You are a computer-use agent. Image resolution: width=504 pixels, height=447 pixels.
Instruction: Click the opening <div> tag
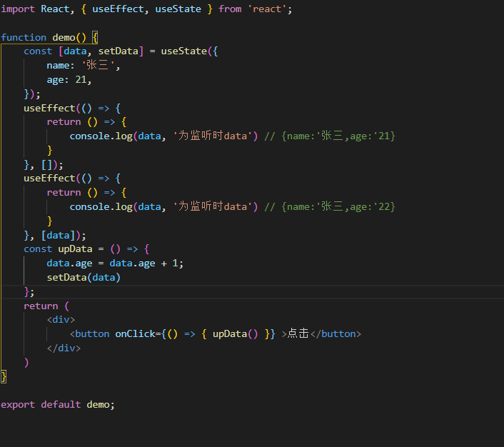[x=61, y=320]
